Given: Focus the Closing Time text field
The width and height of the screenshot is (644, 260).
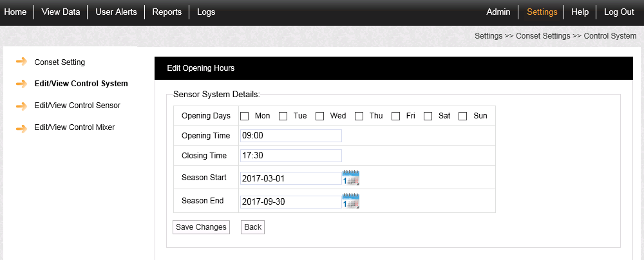Looking at the screenshot, I should click(x=290, y=156).
